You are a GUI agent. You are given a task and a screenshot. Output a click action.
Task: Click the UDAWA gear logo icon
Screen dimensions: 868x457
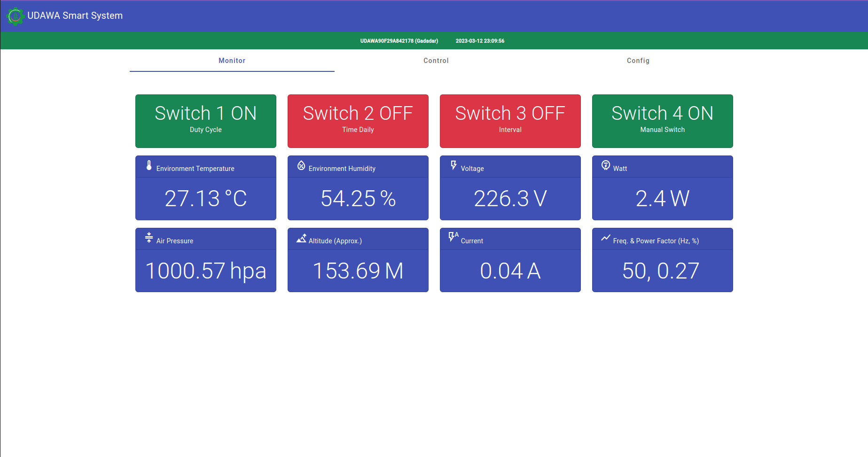pos(16,16)
